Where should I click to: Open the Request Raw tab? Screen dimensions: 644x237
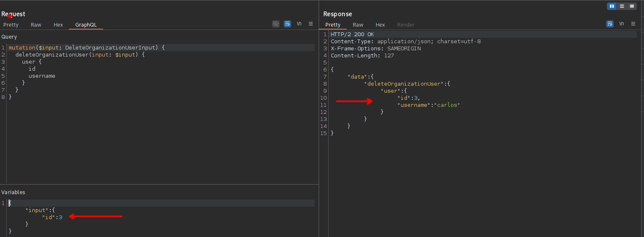36,25
